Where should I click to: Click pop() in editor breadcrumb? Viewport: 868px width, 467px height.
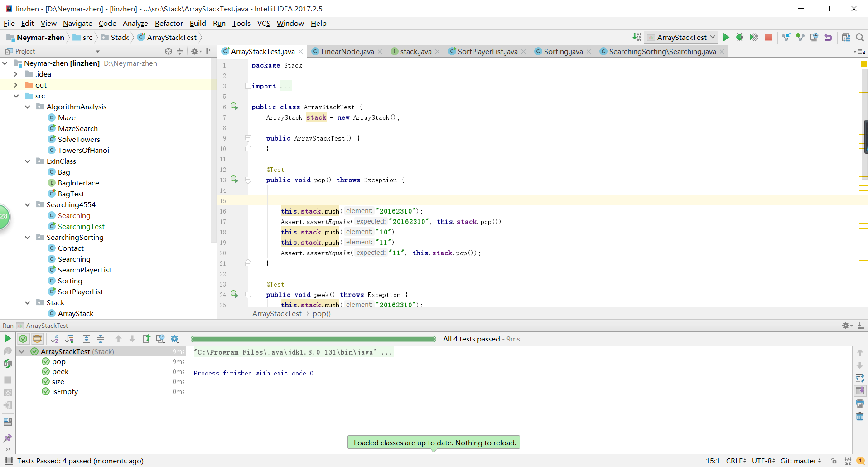322,313
